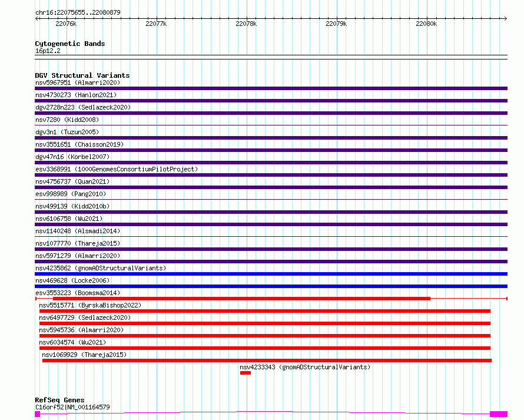Viewport: 524px width, 420px height.
Task: Open nsv5515771 (ByrskaBishop2022) variant label
Action: pos(90,305)
